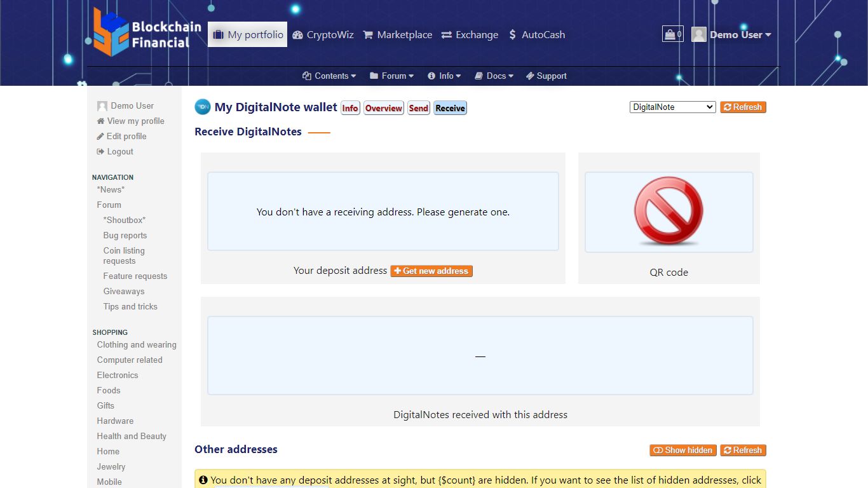Open Edit profile link
The image size is (868, 488).
pos(121,136)
